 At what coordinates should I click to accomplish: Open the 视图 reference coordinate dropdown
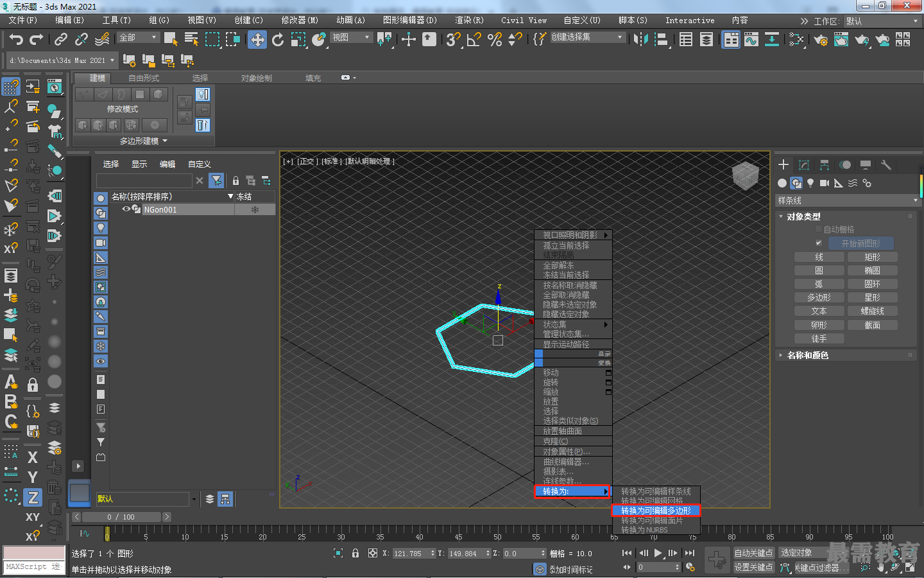point(351,38)
